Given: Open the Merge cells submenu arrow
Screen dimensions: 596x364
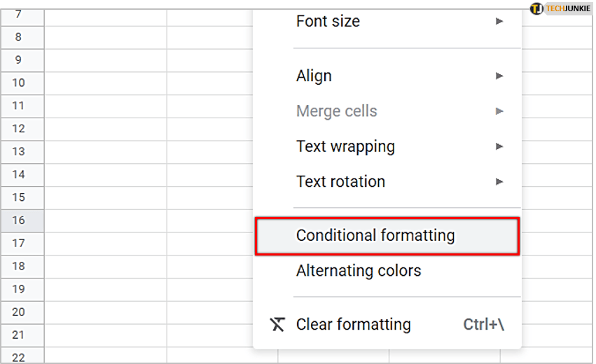Looking at the screenshot, I should pyautogui.click(x=499, y=111).
